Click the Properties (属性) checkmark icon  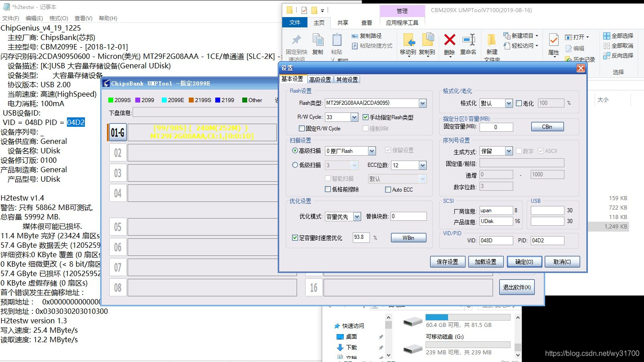[554, 40]
